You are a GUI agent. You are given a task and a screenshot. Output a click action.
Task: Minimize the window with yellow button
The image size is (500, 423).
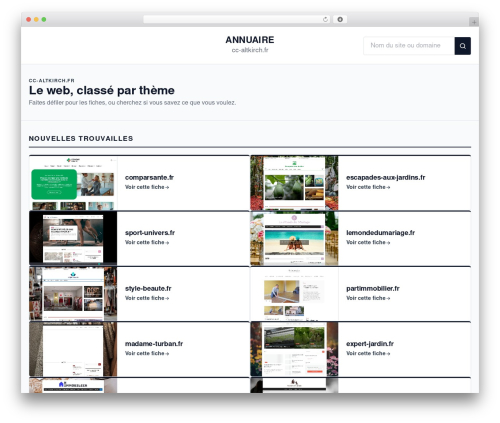point(36,20)
